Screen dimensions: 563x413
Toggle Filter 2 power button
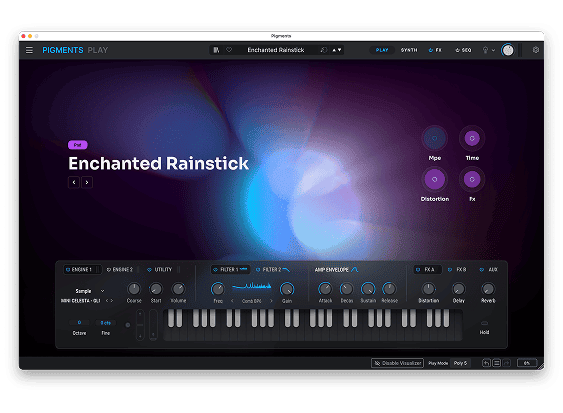point(258,269)
